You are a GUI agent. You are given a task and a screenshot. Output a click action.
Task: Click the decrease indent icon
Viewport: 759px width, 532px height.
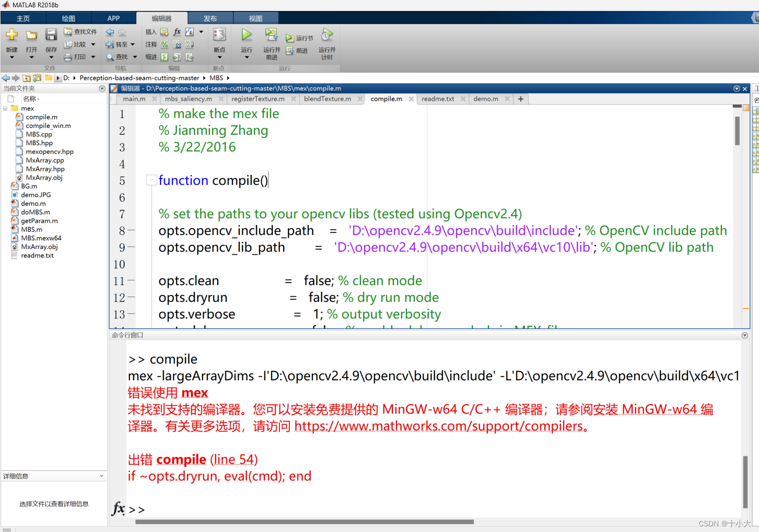tap(190, 57)
